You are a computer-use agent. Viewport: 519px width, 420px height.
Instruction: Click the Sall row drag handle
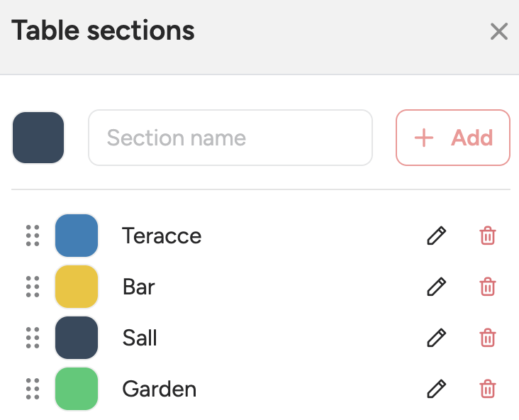(x=33, y=338)
